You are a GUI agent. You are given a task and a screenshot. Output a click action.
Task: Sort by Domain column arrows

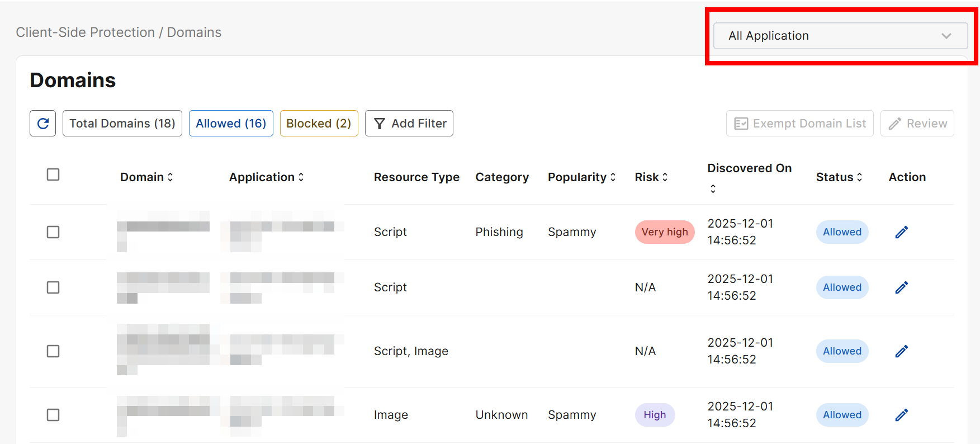tap(171, 177)
